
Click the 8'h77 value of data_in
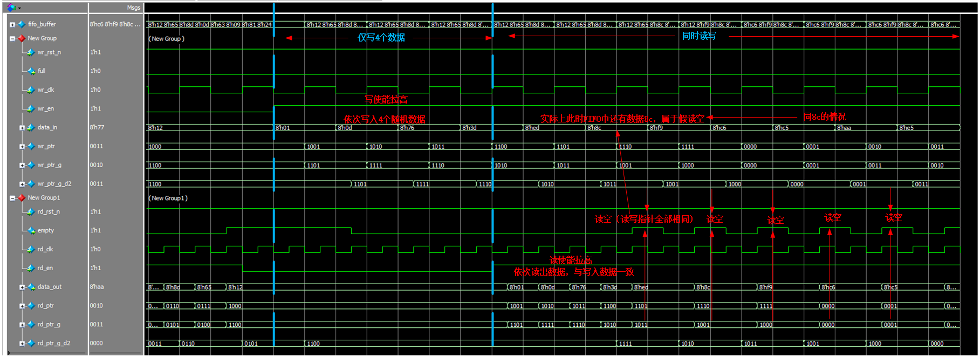(x=97, y=128)
